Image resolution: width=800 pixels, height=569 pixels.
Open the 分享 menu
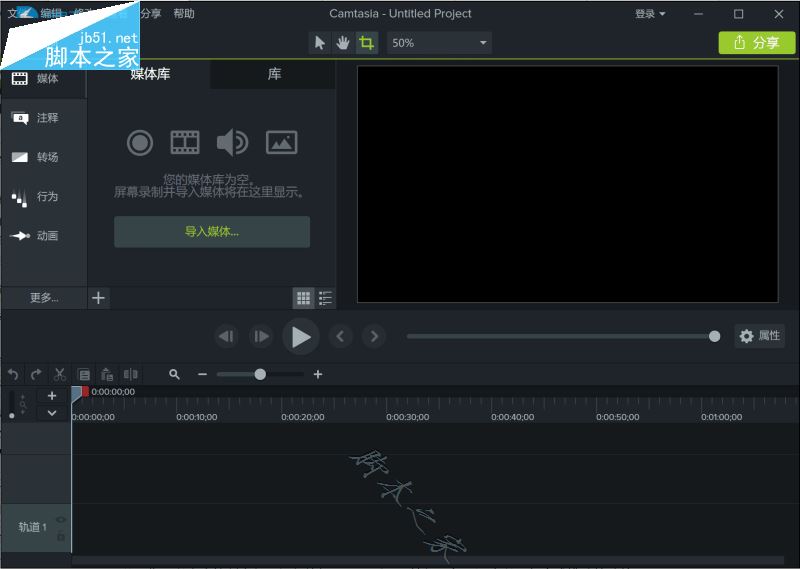pos(151,14)
